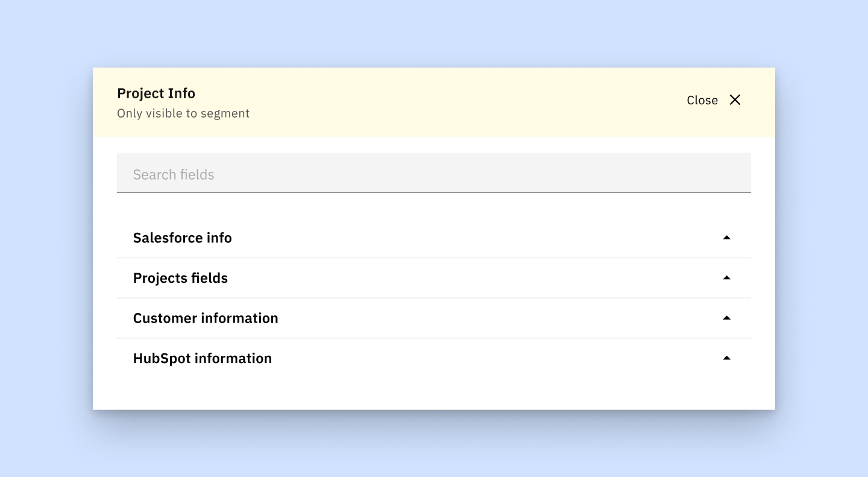This screenshot has width=868, height=477.
Task: Click the upward arrow beside Customer information
Action: (727, 318)
